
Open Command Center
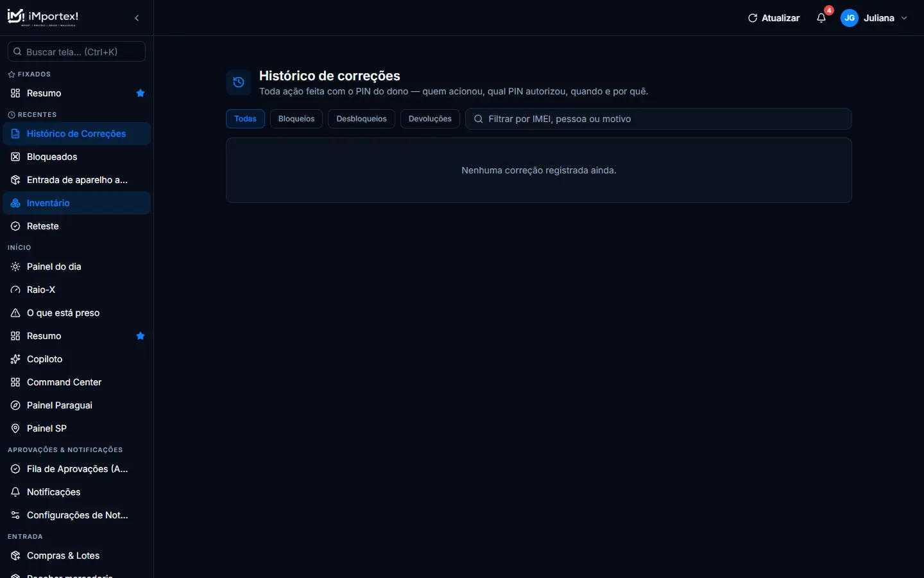click(x=76, y=382)
